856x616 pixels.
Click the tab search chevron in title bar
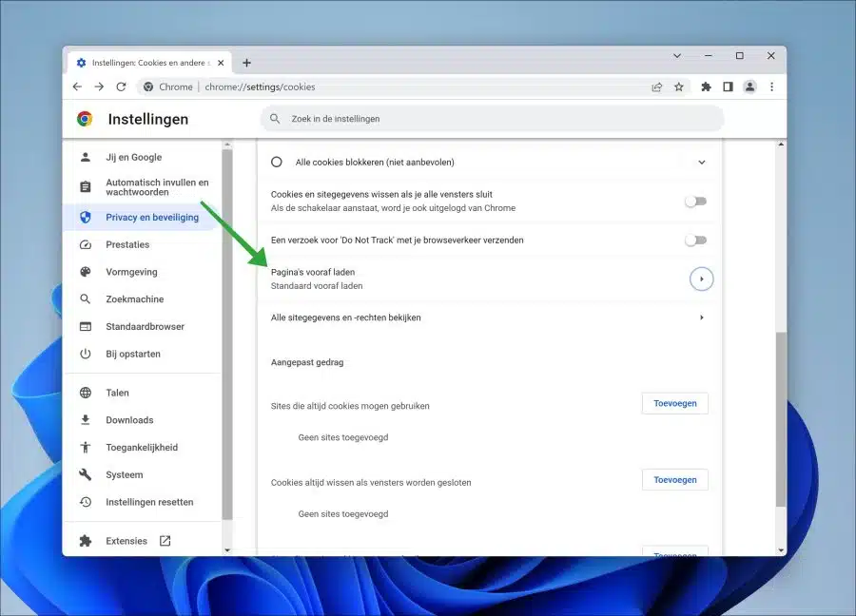coord(677,56)
